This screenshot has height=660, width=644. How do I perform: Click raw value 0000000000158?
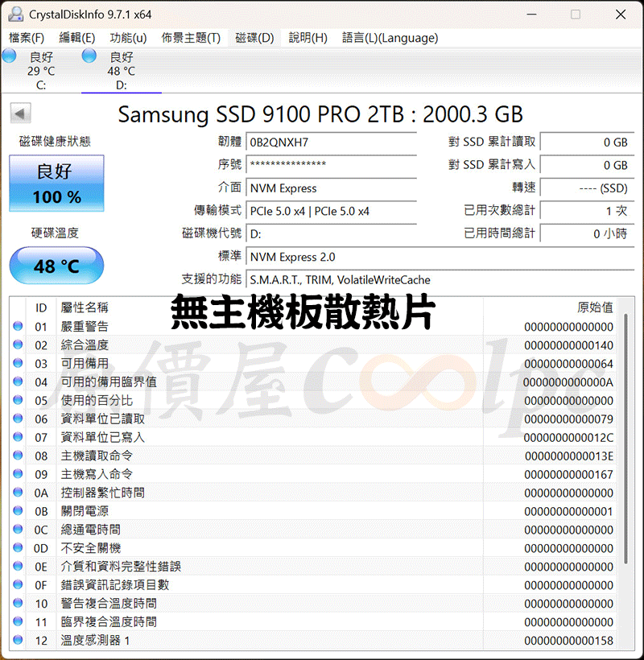pyautogui.click(x=568, y=641)
